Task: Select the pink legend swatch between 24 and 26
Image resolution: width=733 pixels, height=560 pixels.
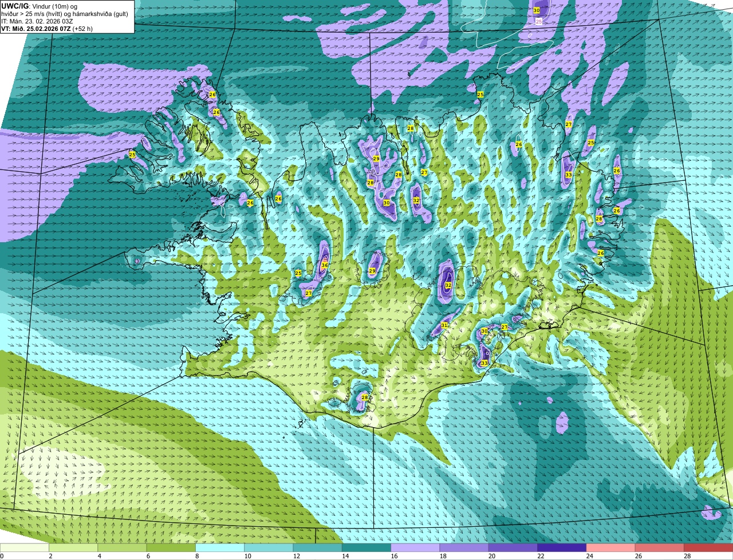Action: pyautogui.click(x=611, y=547)
